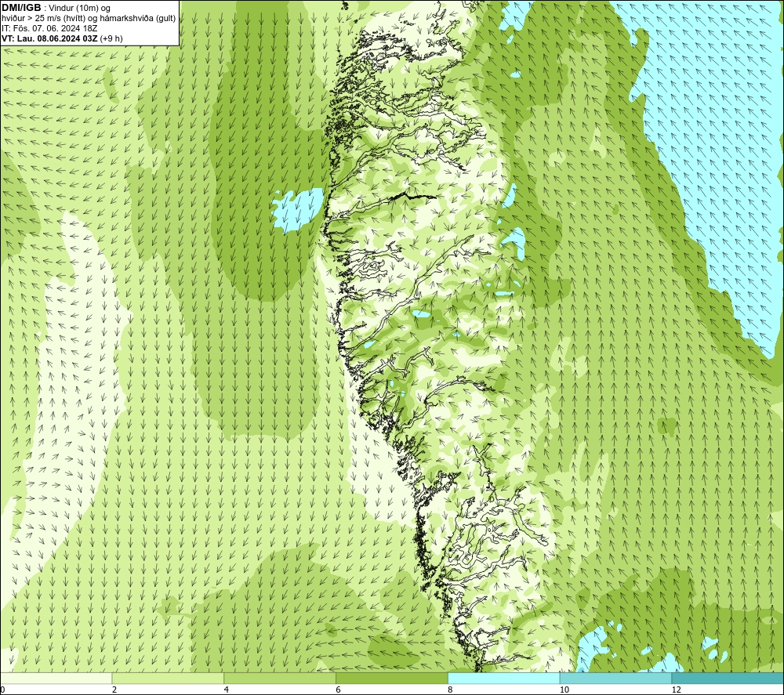Click the cyan wind patch west of the coast
Image resolution: width=784 pixels, height=695 pixels.
pyautogui.click(x=297, y=210)
